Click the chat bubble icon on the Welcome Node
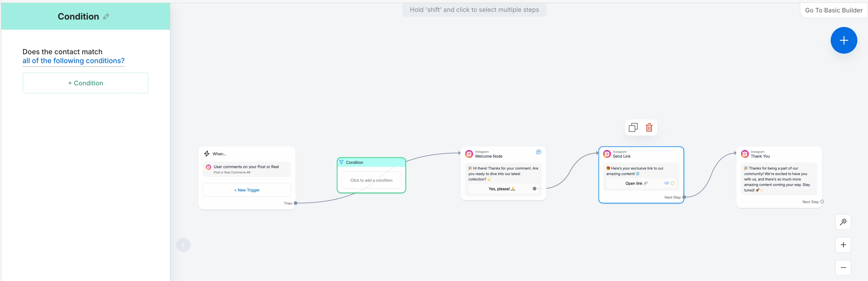 point(539,152)
